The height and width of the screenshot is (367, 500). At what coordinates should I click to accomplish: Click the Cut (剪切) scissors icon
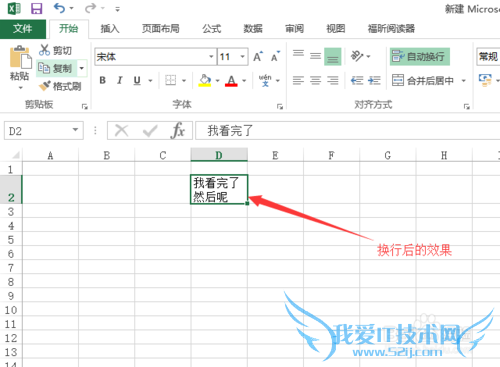coord(44,50)
